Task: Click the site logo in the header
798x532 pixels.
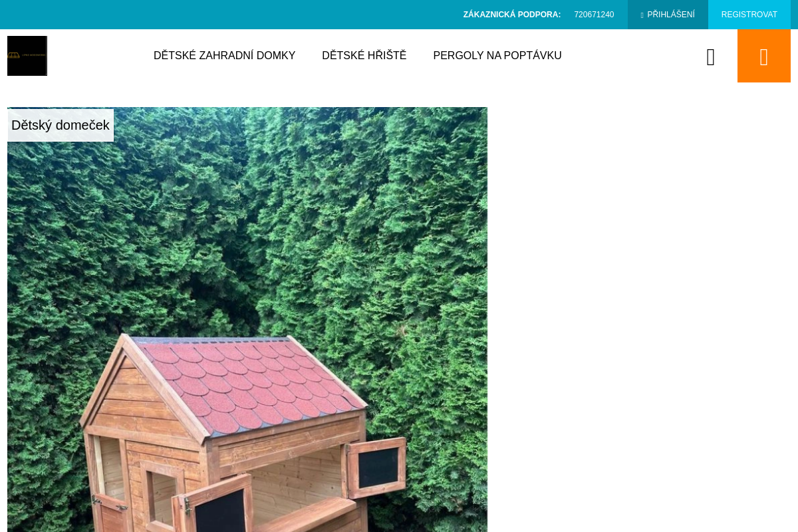Action: [x=27, y=56]
